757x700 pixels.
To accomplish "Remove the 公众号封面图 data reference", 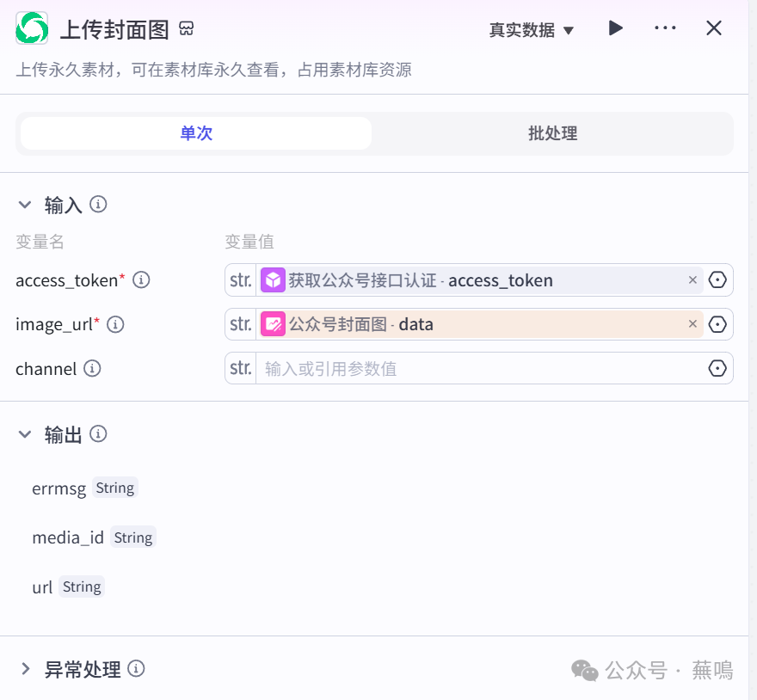I will coord(692,324).
